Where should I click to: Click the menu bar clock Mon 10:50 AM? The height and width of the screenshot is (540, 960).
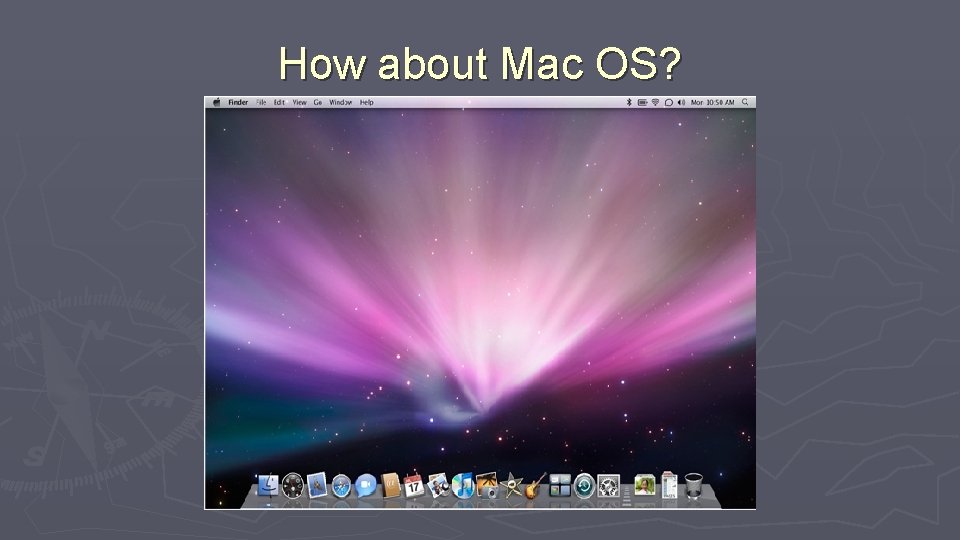click(713, 102)
